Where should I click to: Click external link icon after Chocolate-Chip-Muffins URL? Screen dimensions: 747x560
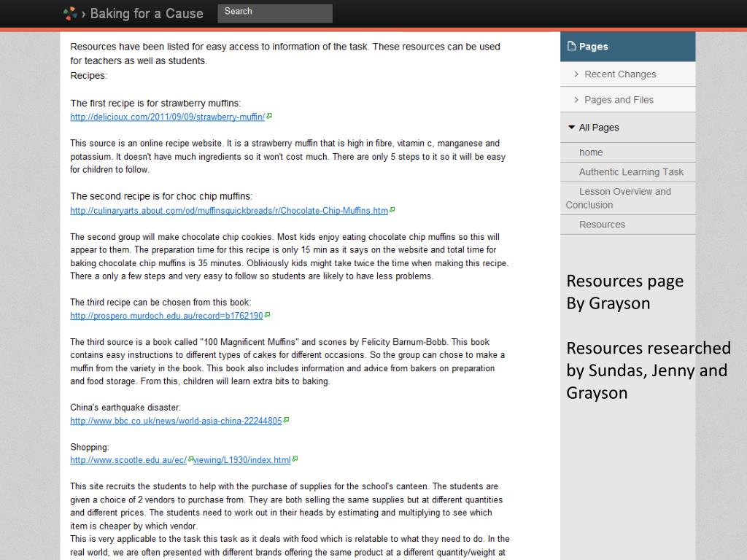coord(392,209)
